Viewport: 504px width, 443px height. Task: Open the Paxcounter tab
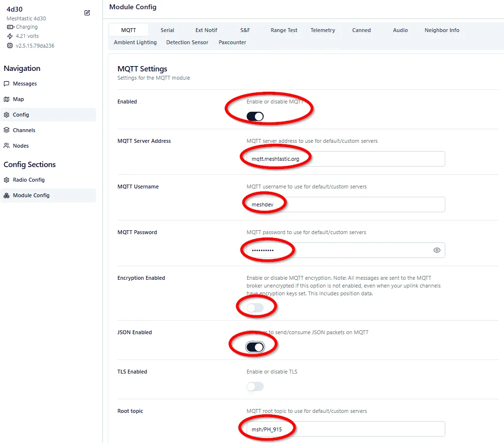(233, 42)
